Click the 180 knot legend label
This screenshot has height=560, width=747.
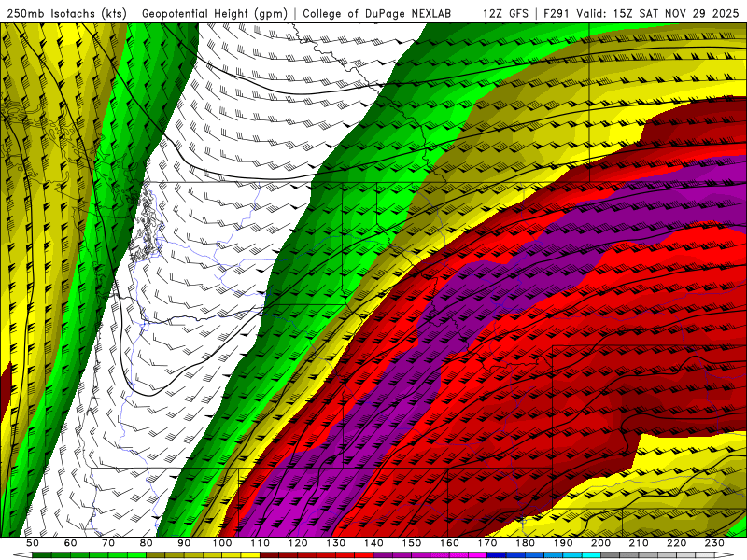[x=525, y=543]
